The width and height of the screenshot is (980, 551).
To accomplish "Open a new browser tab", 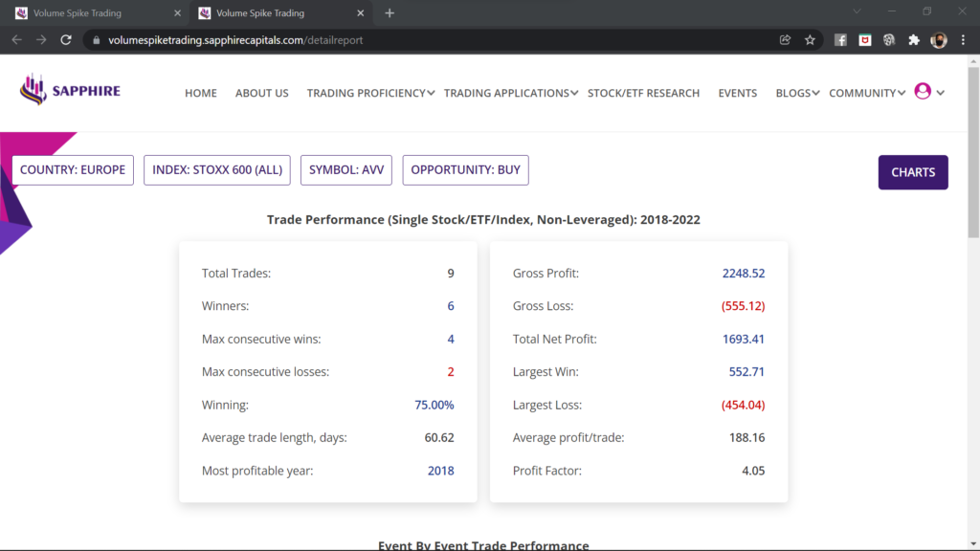I will (x=390, y=13).
